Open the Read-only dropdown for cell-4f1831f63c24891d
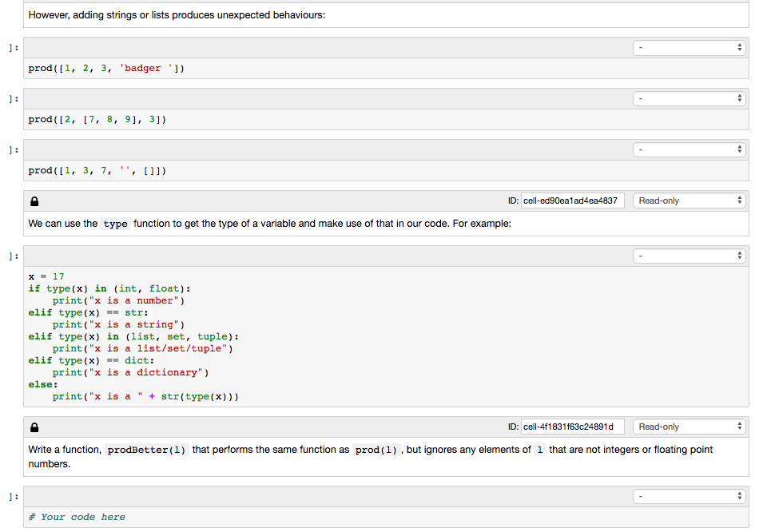The image size is (763, 532). pyautogui.click(x=689, y=426)
